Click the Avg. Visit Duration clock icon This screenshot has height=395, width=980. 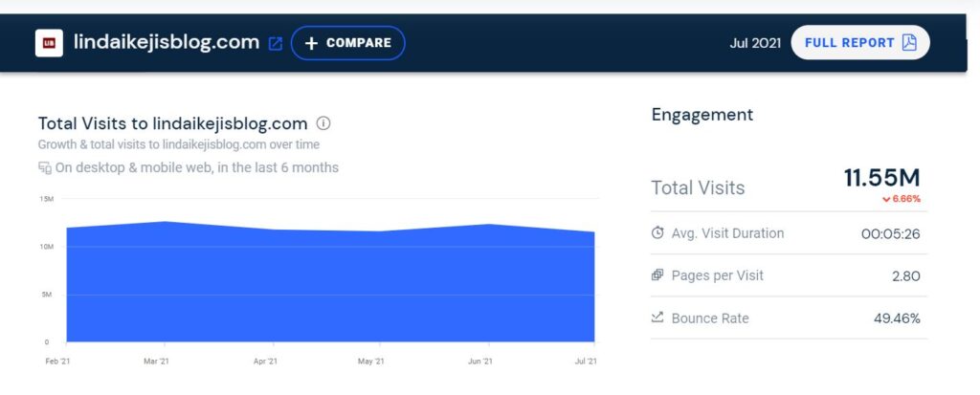point(657,233)
